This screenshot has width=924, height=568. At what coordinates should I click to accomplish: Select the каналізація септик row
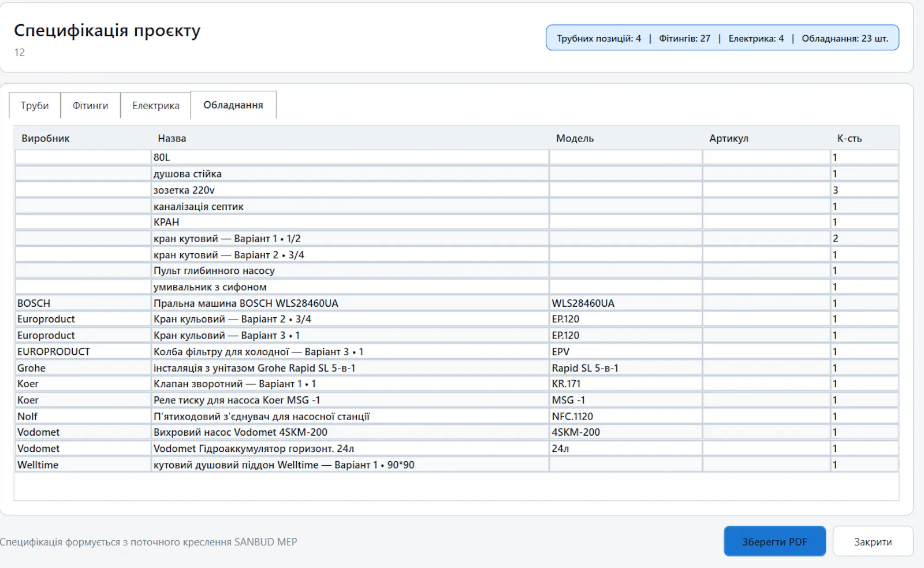tap(457, 206)
